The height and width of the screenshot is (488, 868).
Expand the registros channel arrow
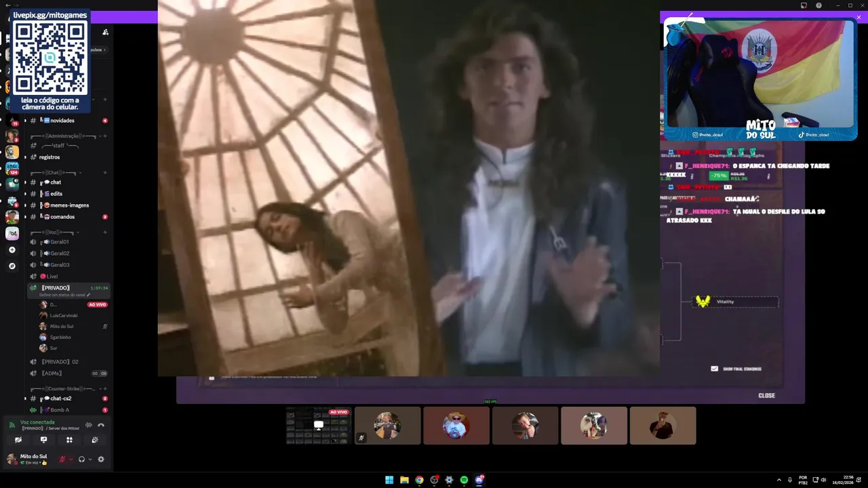pyautogui.click(x=25, y=157)
